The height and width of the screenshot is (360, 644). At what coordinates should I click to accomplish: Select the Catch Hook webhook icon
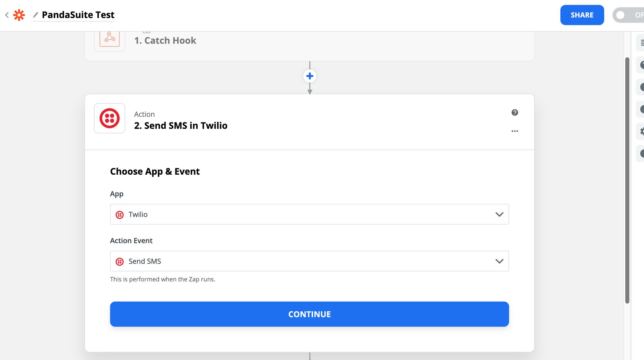click(x=109, y=39)
